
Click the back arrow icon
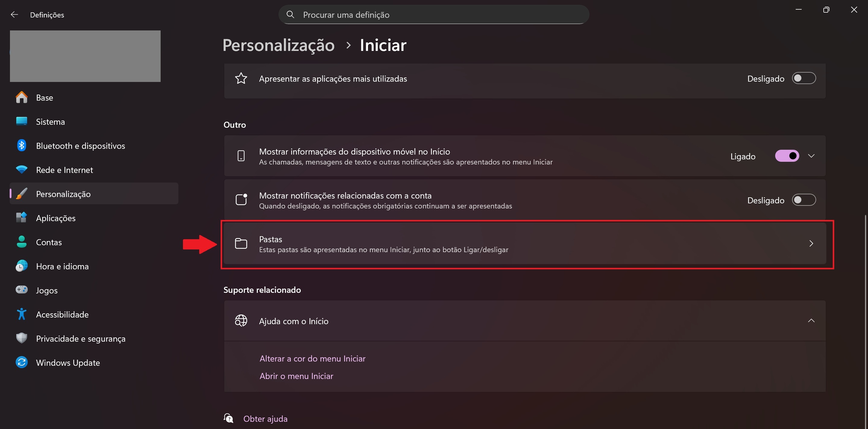tap(14, 14)
